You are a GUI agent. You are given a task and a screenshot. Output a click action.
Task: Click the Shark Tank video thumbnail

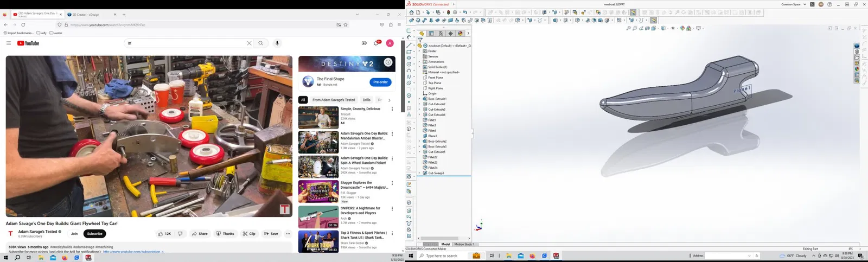click(318, 241)
